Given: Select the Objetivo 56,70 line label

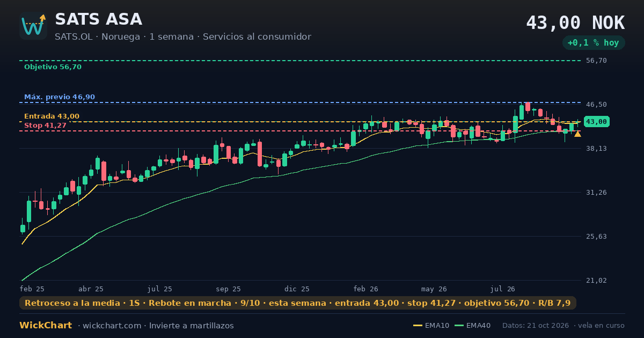Looking at the screenshot, I should pos(53,67).
